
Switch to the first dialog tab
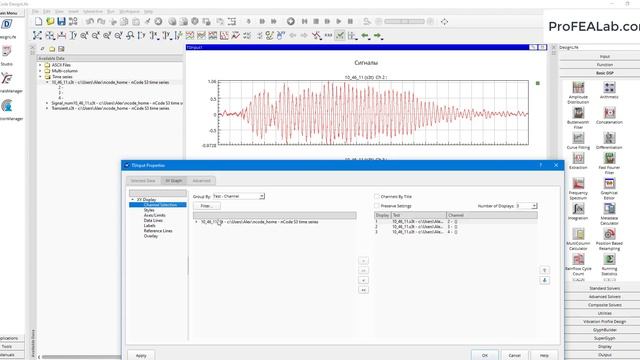coord(143,181)
